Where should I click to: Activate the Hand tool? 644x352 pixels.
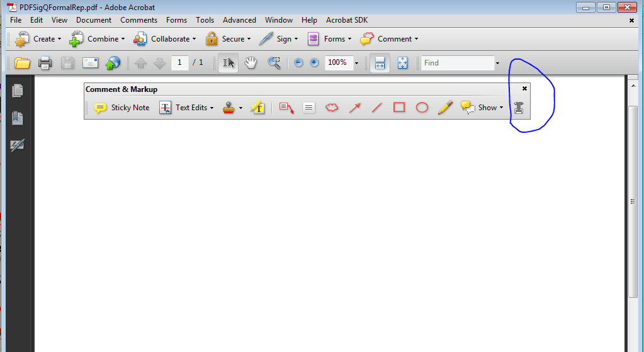click(x=251, y=63)
